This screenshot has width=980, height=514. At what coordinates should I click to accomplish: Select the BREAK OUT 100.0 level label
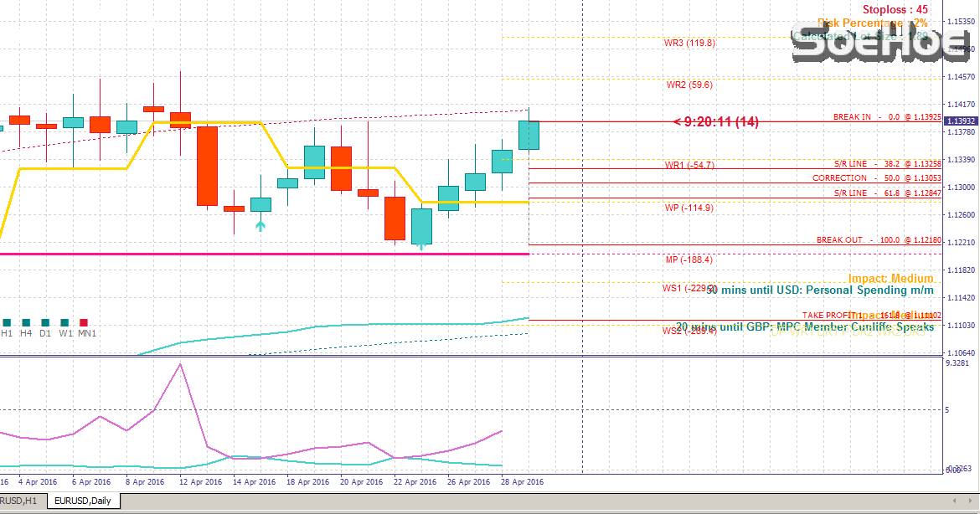[879, 240]
